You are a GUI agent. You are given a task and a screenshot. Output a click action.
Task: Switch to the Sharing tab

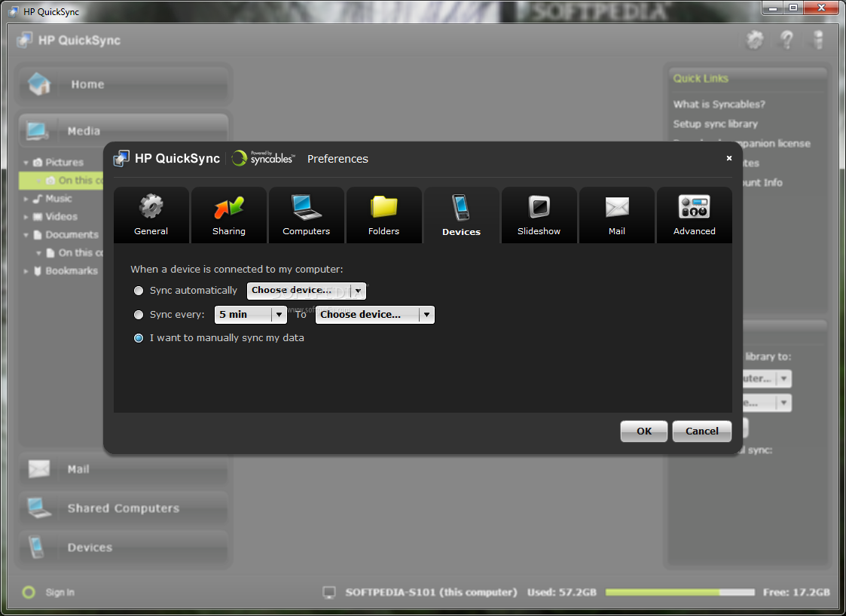click(x=229, y=215)
